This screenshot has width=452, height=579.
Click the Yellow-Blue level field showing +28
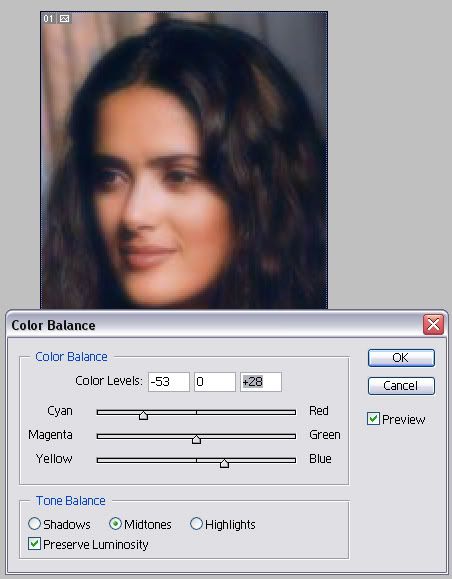(x=261, y=381)
